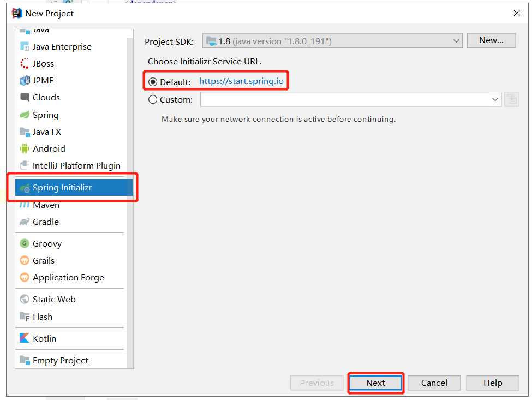Screen dimensions: 532x400
Task: Click the Gradle elephant icon
Action: pos(25,222)
